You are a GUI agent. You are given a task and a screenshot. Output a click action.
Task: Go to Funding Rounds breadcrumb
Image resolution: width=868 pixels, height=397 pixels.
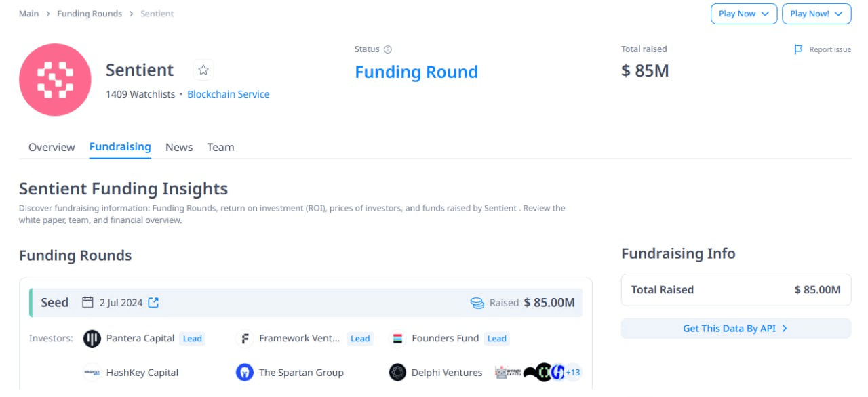pos(90,14)
